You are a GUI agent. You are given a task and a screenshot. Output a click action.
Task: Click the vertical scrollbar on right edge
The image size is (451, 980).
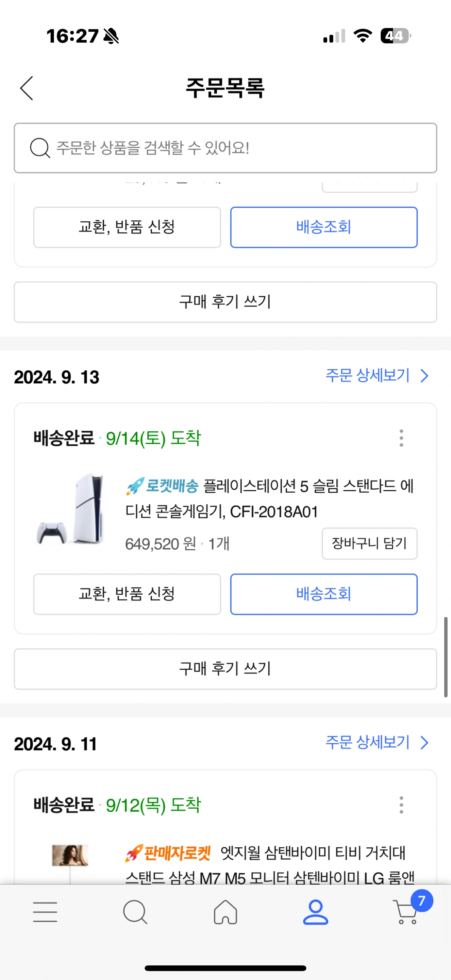pyautogui.click(x=446, y=656)
